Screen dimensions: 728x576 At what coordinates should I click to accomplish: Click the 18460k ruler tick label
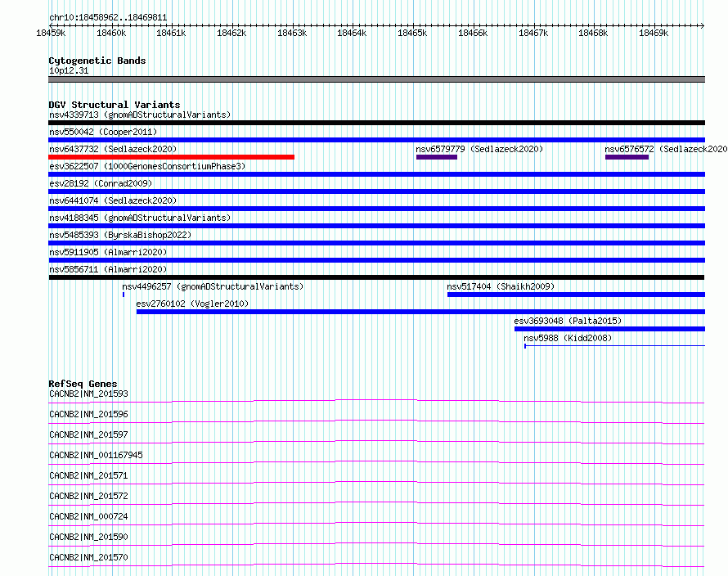coord(111,33)
